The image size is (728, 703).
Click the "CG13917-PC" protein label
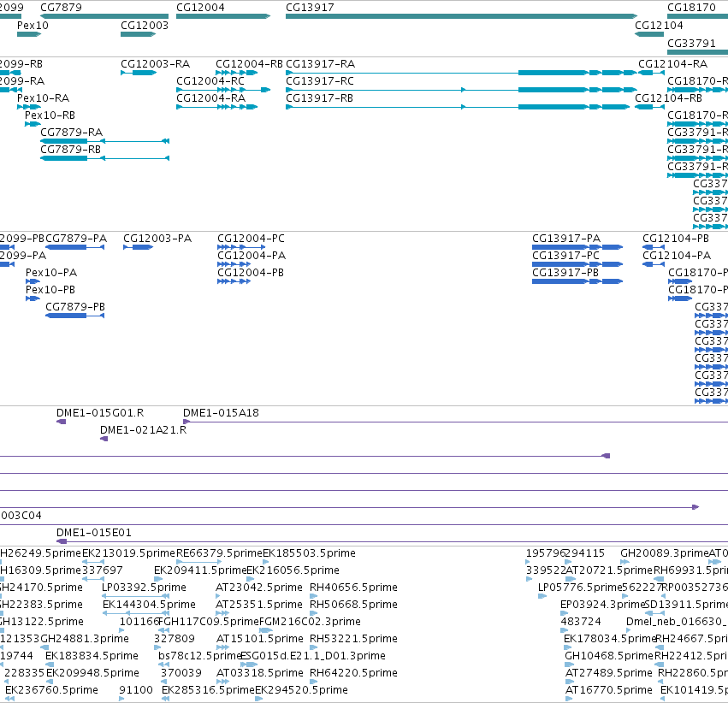(565, 255)
